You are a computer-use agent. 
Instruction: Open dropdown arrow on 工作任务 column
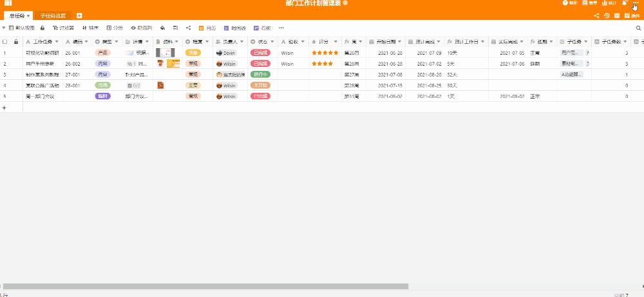point(58,41)
